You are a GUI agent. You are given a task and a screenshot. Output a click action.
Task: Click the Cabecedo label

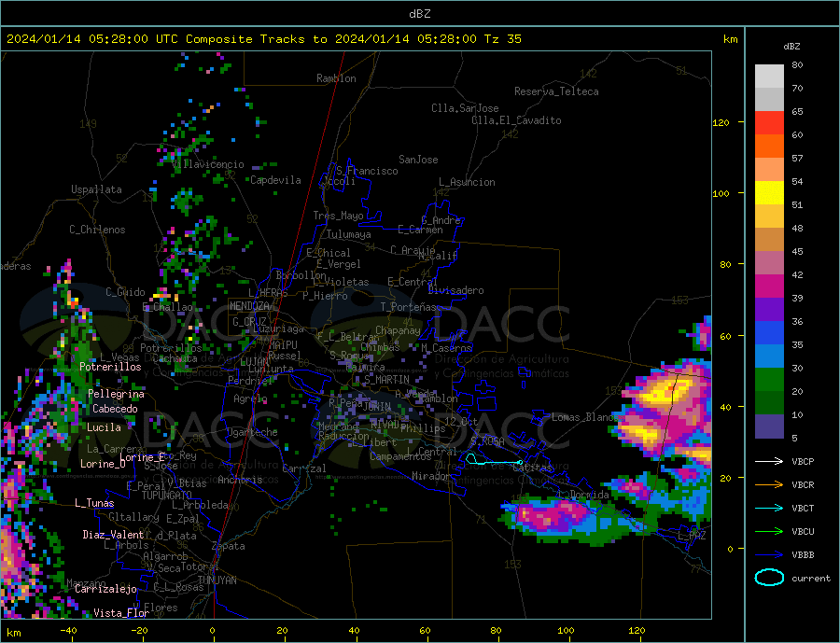pos(115,409)
